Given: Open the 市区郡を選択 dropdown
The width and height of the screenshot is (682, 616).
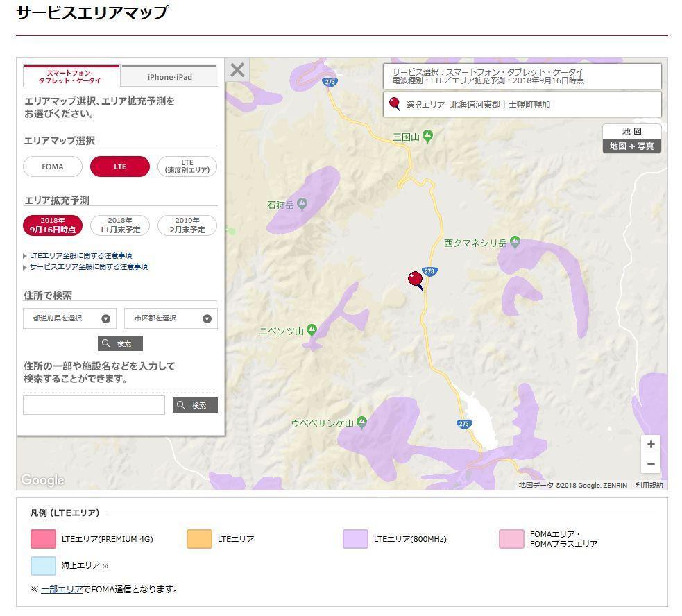Looking at the screenshot, I should tap(171, 318).
